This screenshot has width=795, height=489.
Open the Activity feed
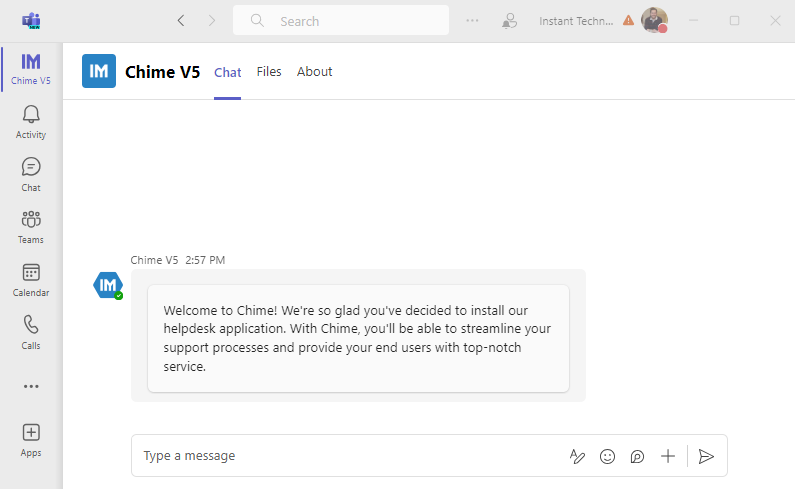(31, 122)
